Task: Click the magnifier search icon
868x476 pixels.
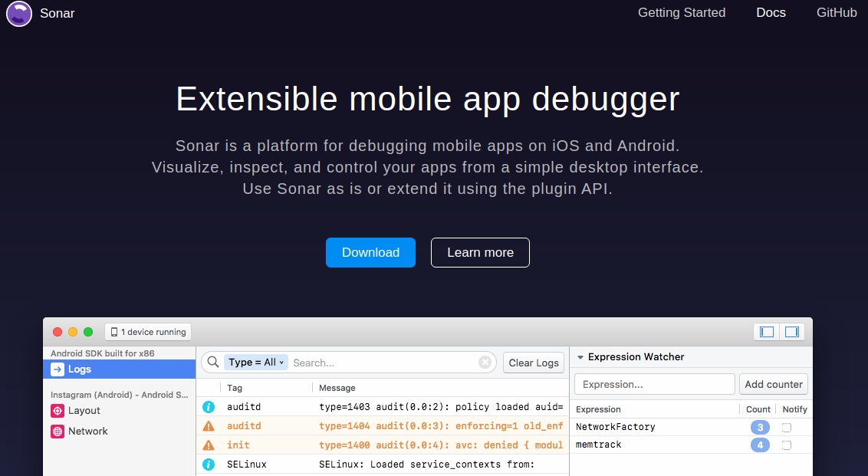Action: [x=213, y=363]
